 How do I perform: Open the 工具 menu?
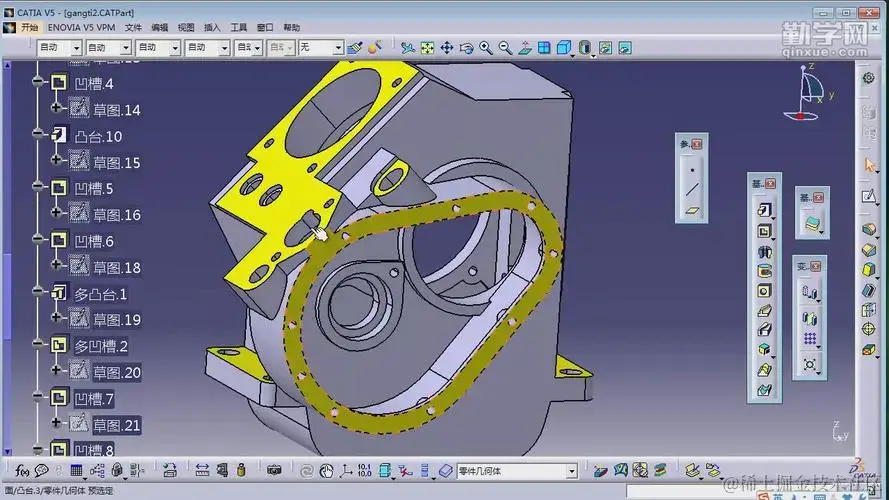(239, 27)
